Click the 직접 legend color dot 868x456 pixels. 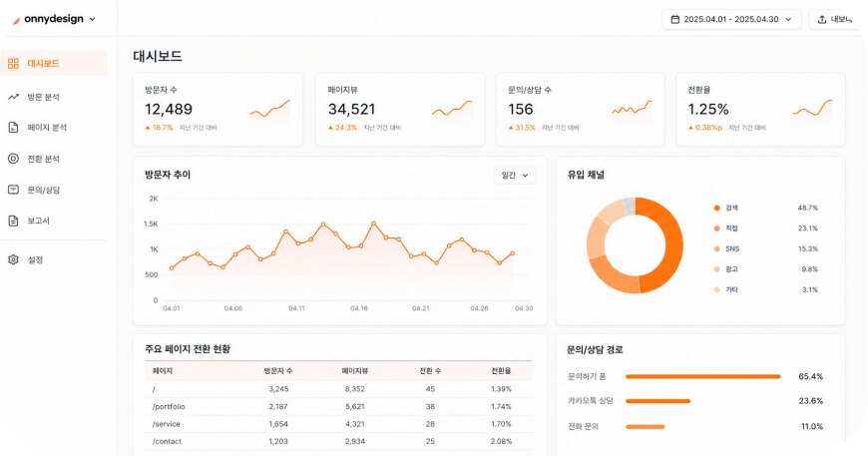pyautogui.click(x=717, y=228)
